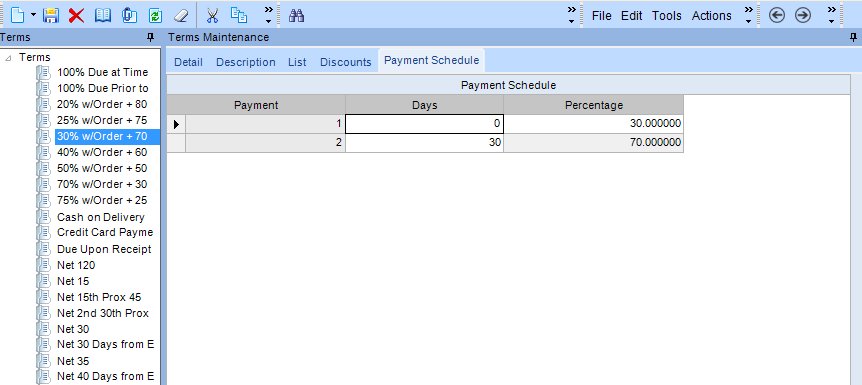Select the Due Upon Receipt term
862x385 pixels.
[x=104, y=249]
